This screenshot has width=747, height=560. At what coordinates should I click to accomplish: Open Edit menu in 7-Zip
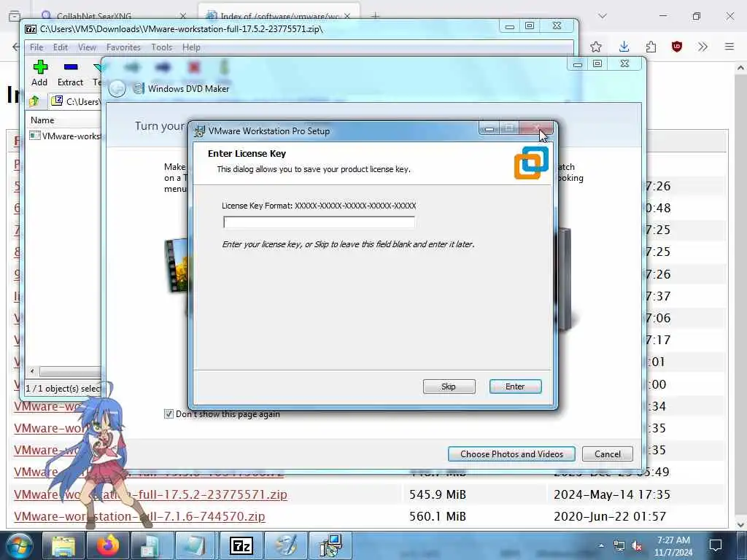[x=60, y=47]
